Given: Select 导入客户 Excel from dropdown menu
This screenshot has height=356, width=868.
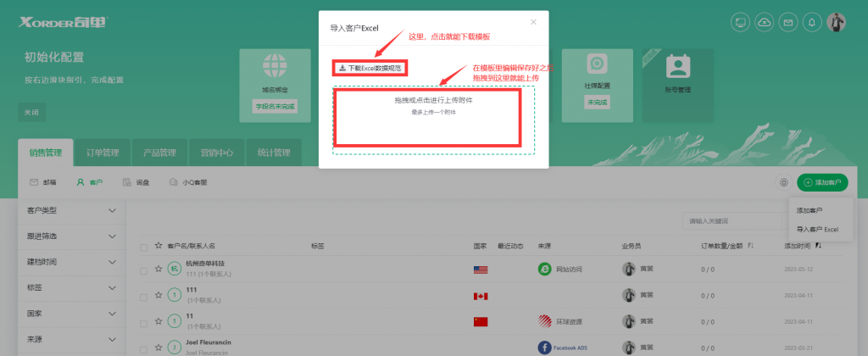Looking at the screenshot, I should pyautogui.click(x=818, y=229).
